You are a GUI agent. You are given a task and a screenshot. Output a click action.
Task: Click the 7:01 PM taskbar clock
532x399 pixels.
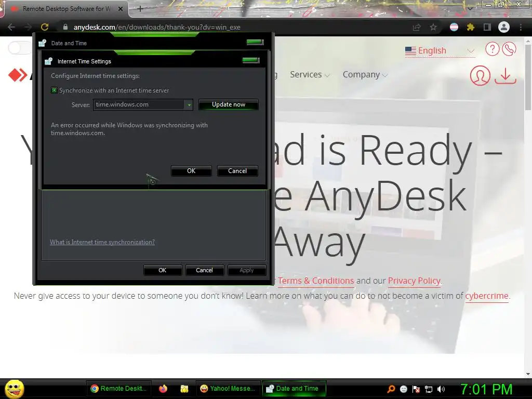486,389
